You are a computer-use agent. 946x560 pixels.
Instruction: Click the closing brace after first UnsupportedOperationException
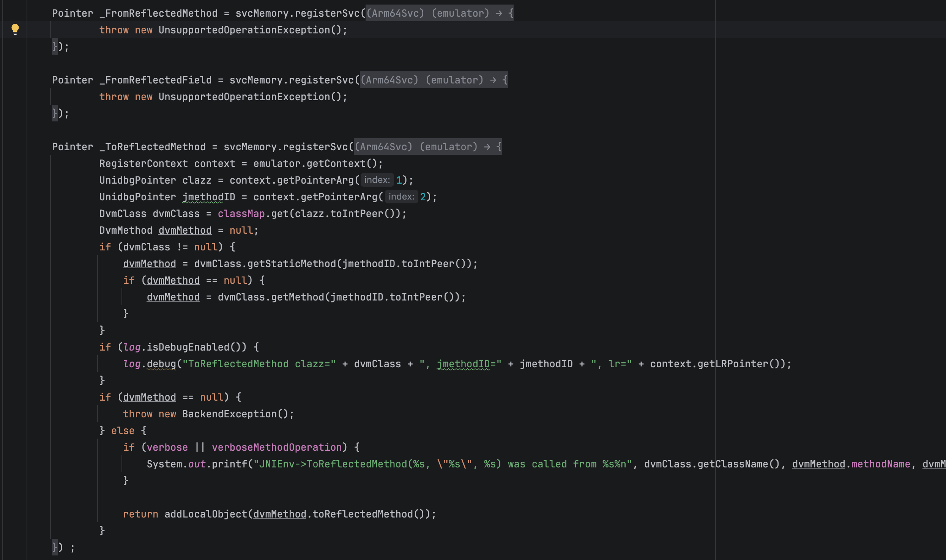pyautogui.click(x=55, y=47)
